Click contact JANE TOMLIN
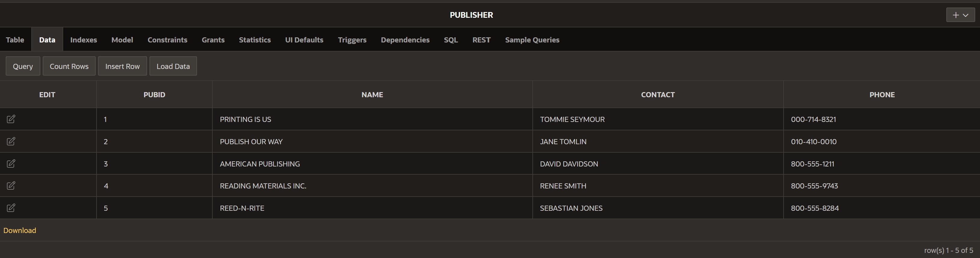This screenshot has height=258, width=980. click(x=563, y=141)
